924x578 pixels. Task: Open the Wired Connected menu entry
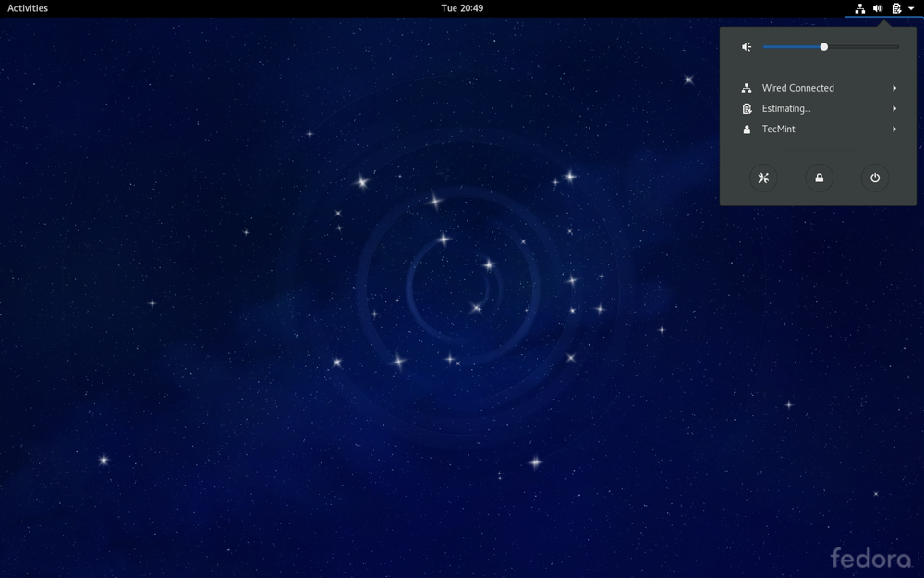pyautogui.click(x=818, y=88)
